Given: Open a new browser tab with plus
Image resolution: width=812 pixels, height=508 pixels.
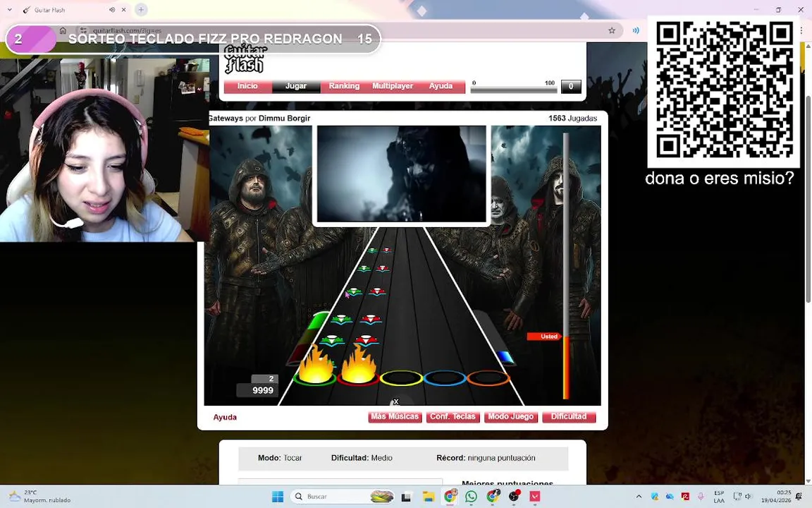Looking at the screenshot, I should 141,10.
